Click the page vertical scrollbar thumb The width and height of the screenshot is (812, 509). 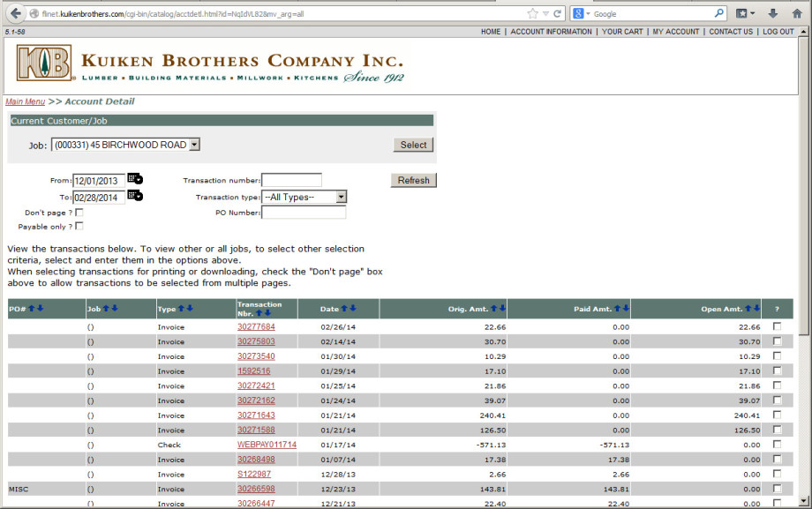(803, 185)
